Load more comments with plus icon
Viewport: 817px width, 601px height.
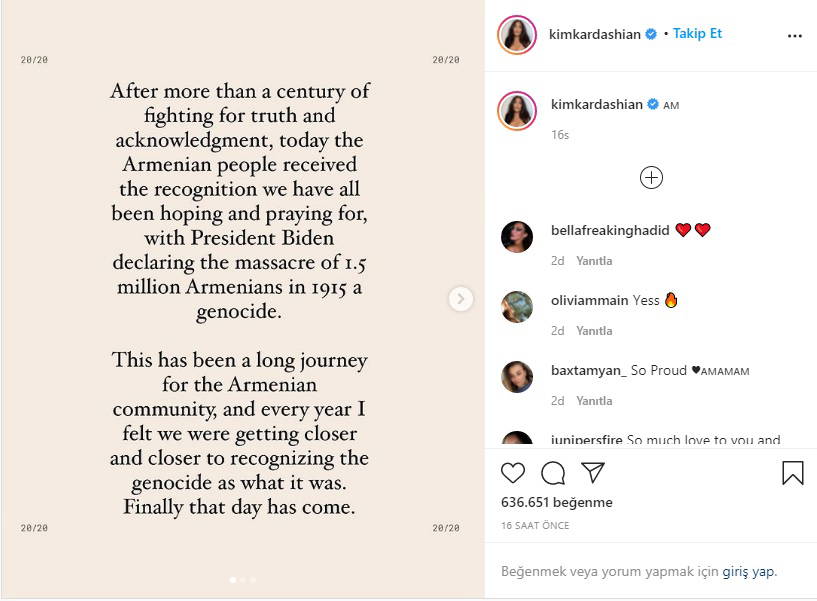click(651, 178)
